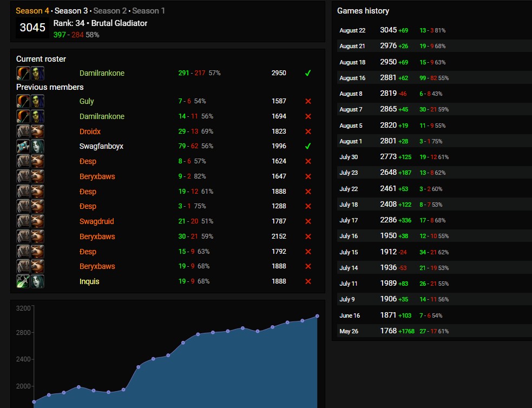Select the race portrait beside Inquis
The height and width of the screenshot is (408, 532).
(38, 281)
